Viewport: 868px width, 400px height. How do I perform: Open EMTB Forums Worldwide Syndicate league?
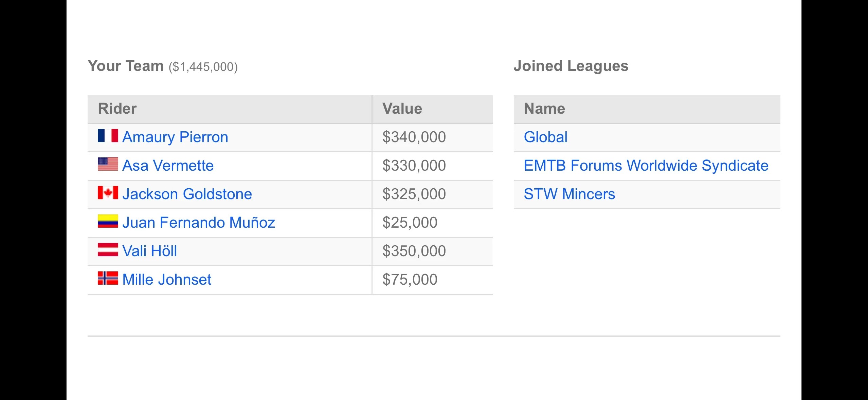646,166
